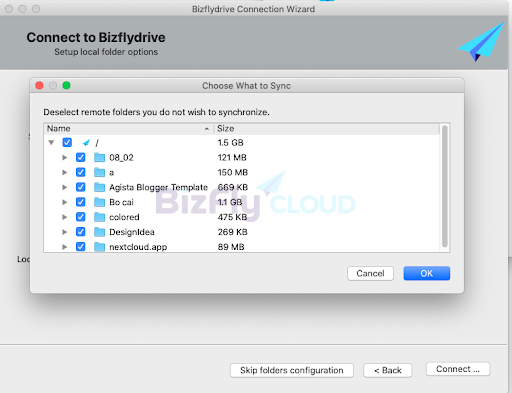Click the Bizflydrive logo in header
The width and height of the screenshot is (512, 393).
pos(481,42)
